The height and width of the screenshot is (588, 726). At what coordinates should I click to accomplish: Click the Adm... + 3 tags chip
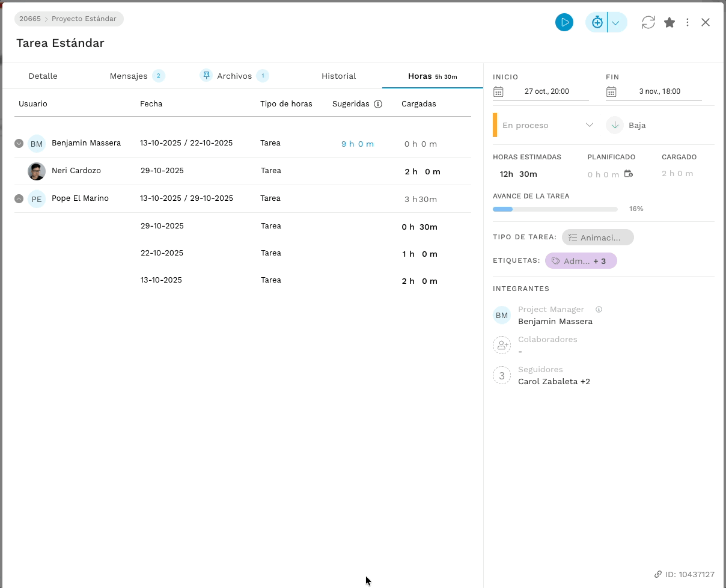[581, 261]
